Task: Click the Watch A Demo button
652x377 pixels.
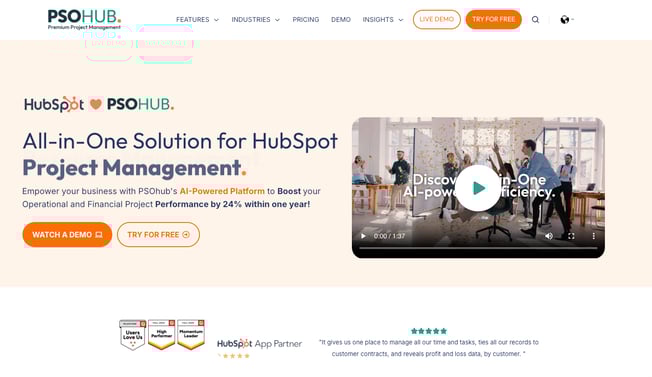Action: pos(67,235)
